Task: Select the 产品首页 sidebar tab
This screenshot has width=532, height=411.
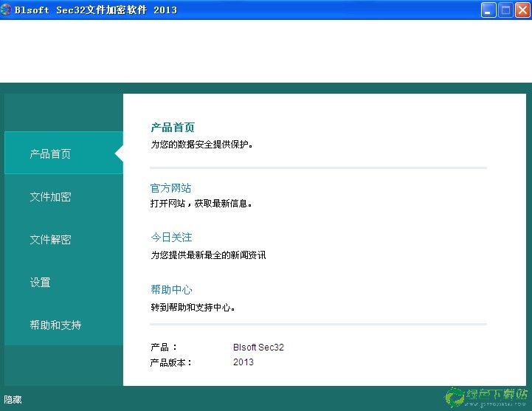Action: click(x=50, y=153)
